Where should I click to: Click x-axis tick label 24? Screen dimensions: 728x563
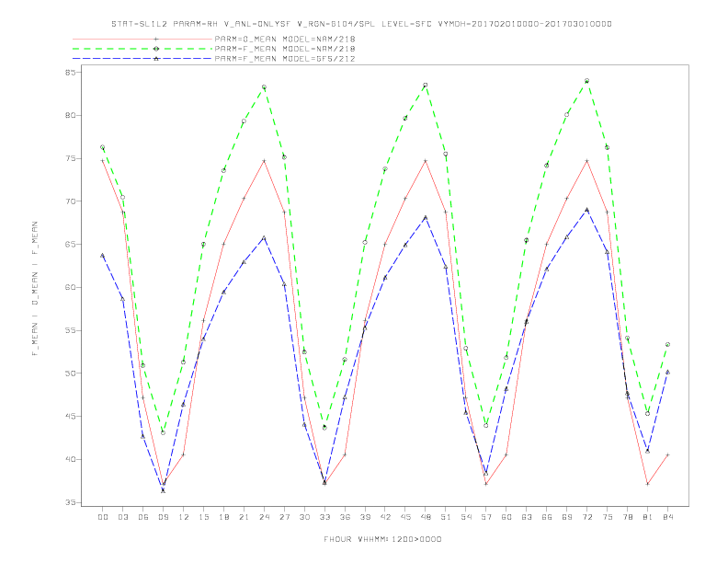tap(264, 517)
